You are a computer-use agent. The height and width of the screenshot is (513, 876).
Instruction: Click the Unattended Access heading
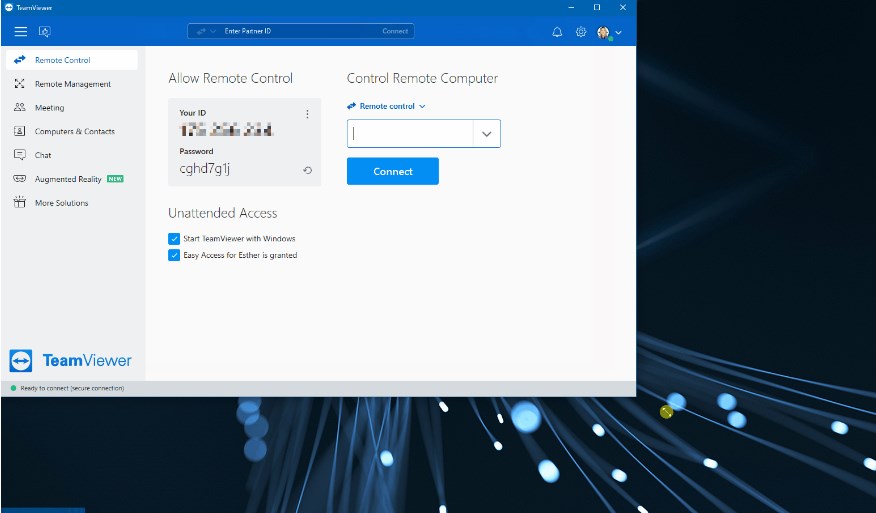(x=222, y=213)
